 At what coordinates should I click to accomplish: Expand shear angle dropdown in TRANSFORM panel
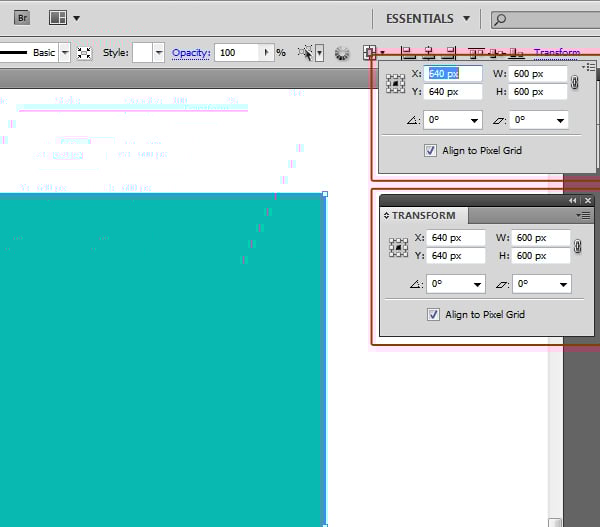tap(563, 285)
